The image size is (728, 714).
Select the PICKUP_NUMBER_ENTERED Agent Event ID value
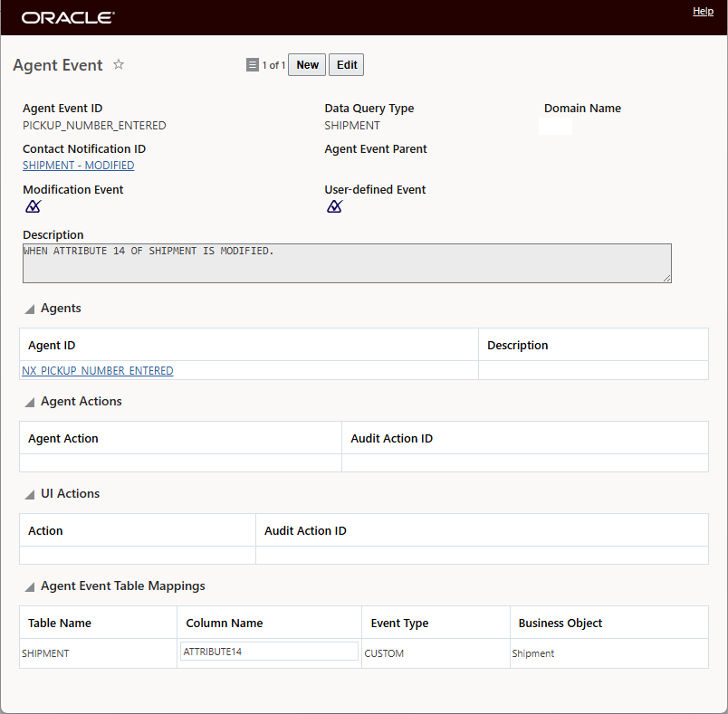94,126
